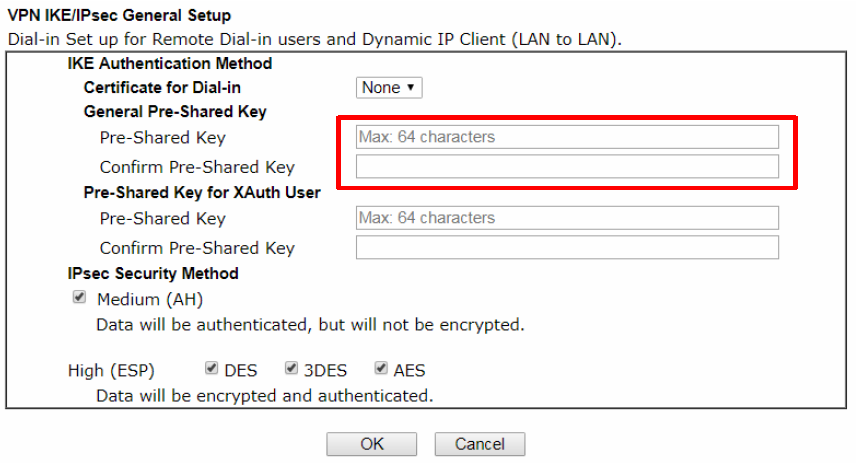Click the IPsec Security Method heading
856x464 pixels.
[153, 273]
